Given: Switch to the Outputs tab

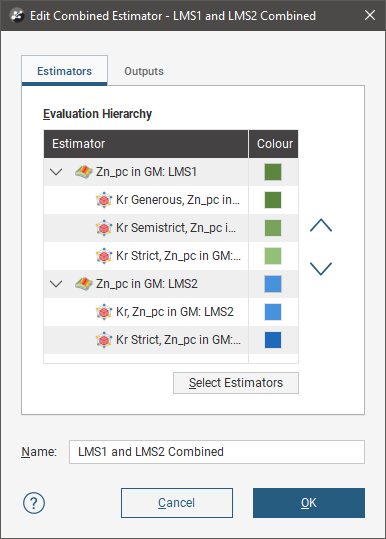Looking at the screenshot, I should (144, 71).
